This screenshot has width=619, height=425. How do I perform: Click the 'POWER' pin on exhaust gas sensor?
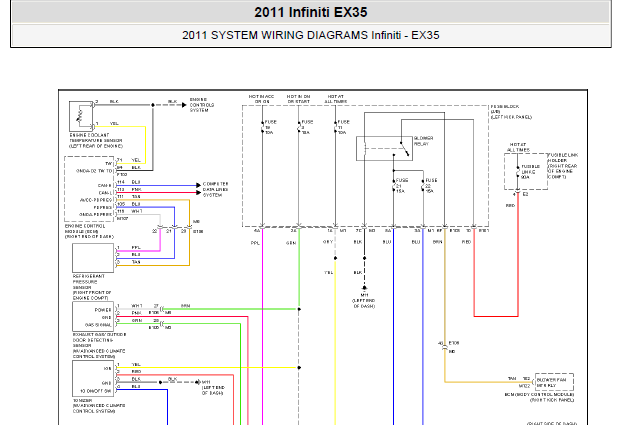[103, 310]
